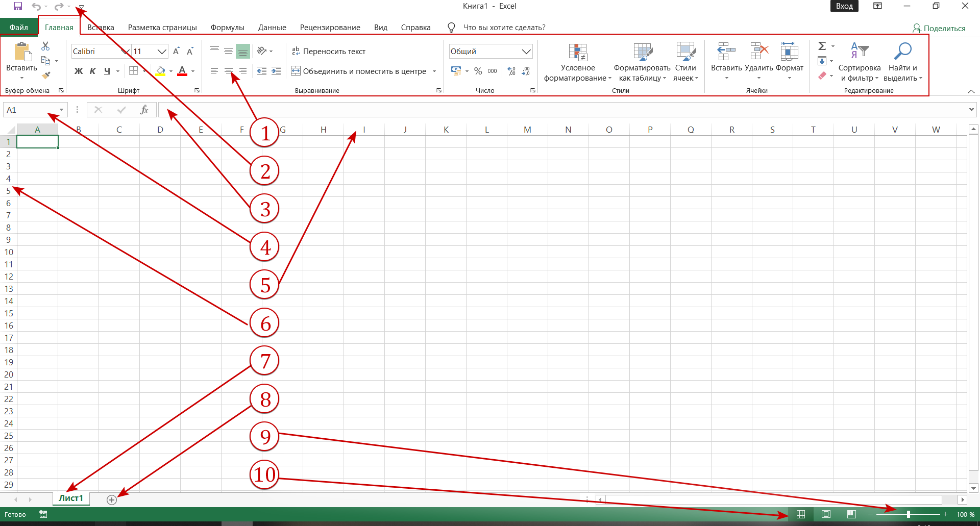980x526 pixels.
Task: Toggle underline Ч formatting
Action: pyautogui.click(x=107, y=71)
